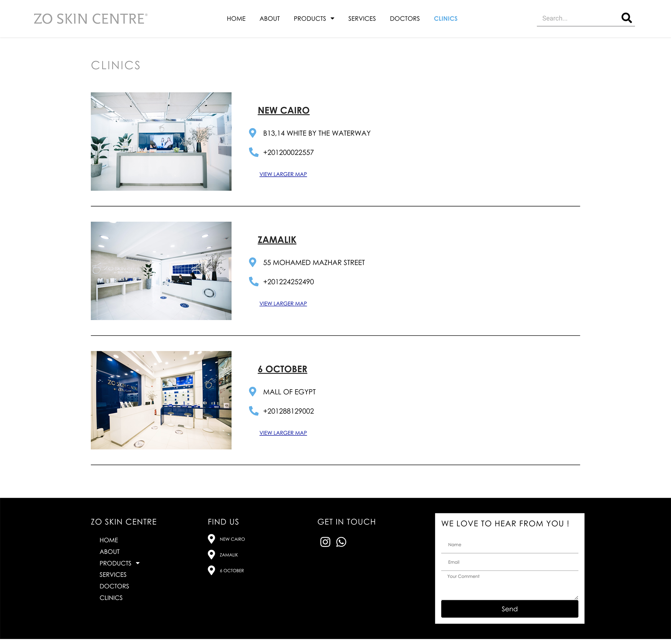Click the 6 October location pin icon
The image size is (671, 644).
pyautogui.click(x=253, y=392)
